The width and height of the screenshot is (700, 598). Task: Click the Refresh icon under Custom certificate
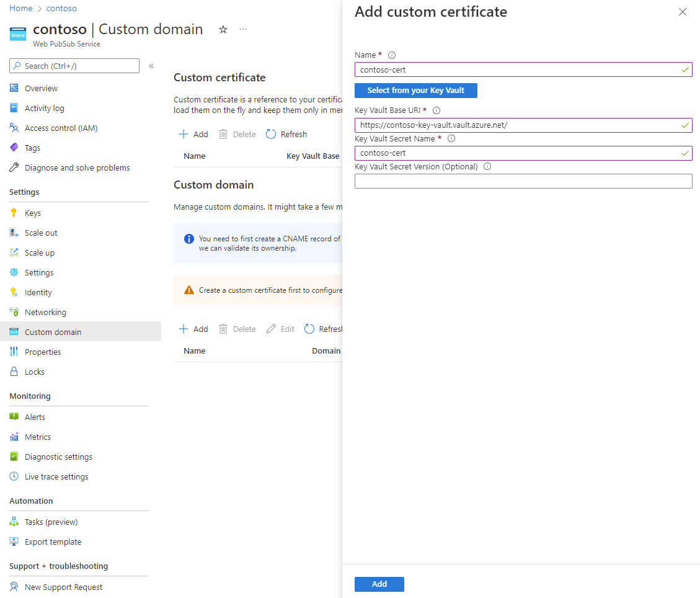pyautogui.click(x=271, y=134)
